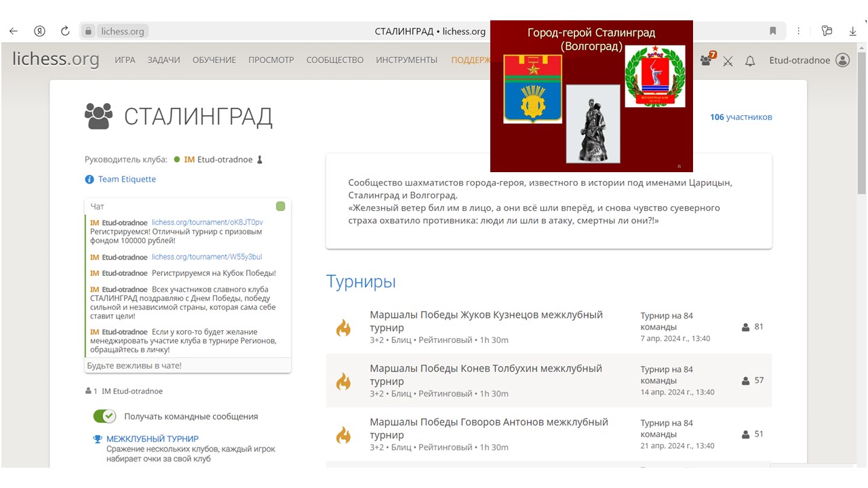Open the 106 участников members list
868x488 pixels.
(741, 117)
